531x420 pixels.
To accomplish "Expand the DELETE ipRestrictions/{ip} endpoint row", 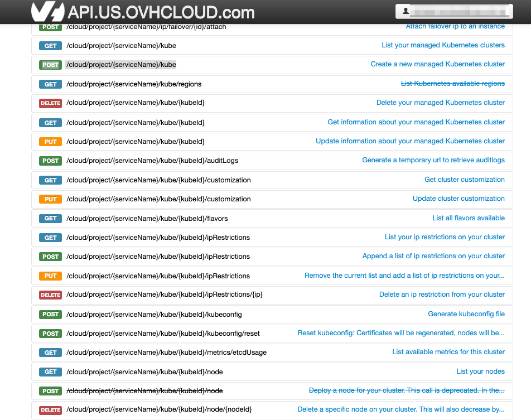I will tap(164, 295).
